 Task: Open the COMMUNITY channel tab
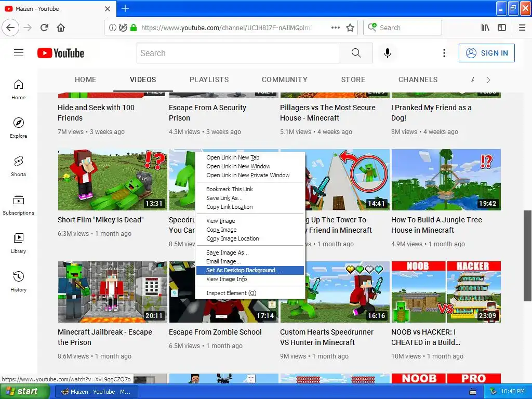[285, 79]
